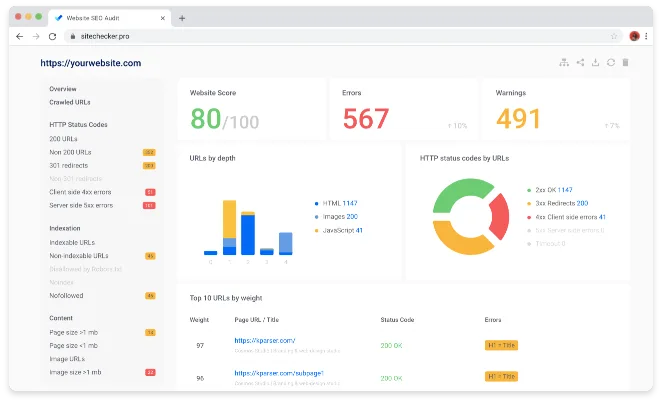Open Server side 5xx errors
The width and height of the screenshot is (662, 403).
pyautogui.click(x=81, y=206)
